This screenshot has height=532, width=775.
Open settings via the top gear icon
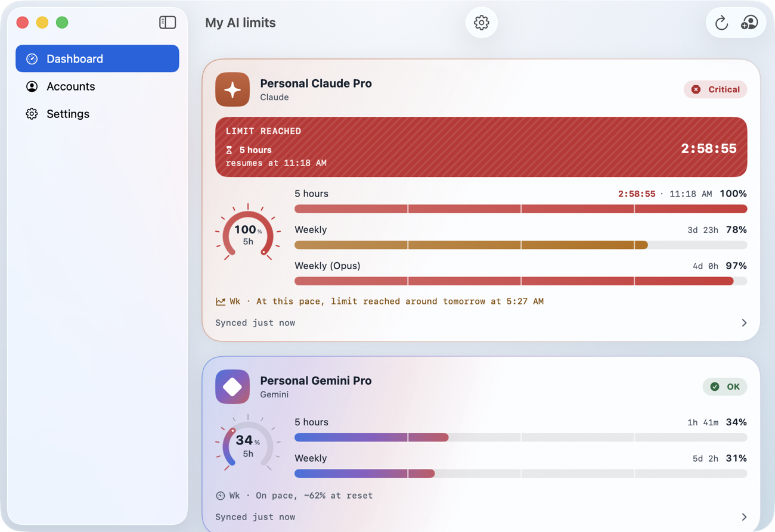click(482, 23)
